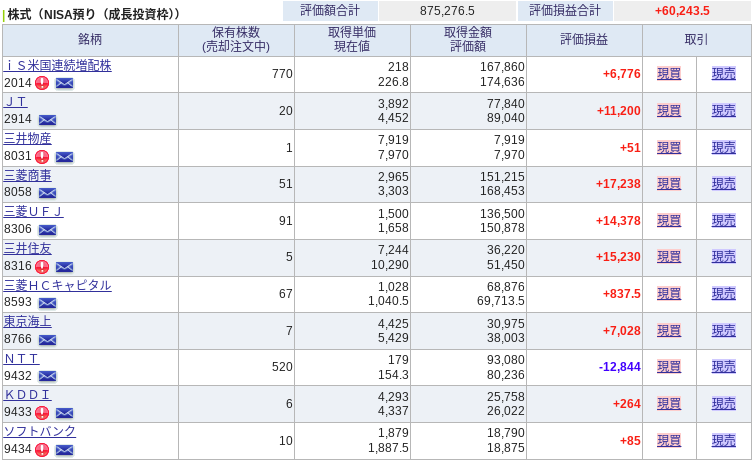Click the 株式（NISA預り（成長投資枠）） section title
Viewport: 752px width, 461px height.
click(x=94, y=14)
